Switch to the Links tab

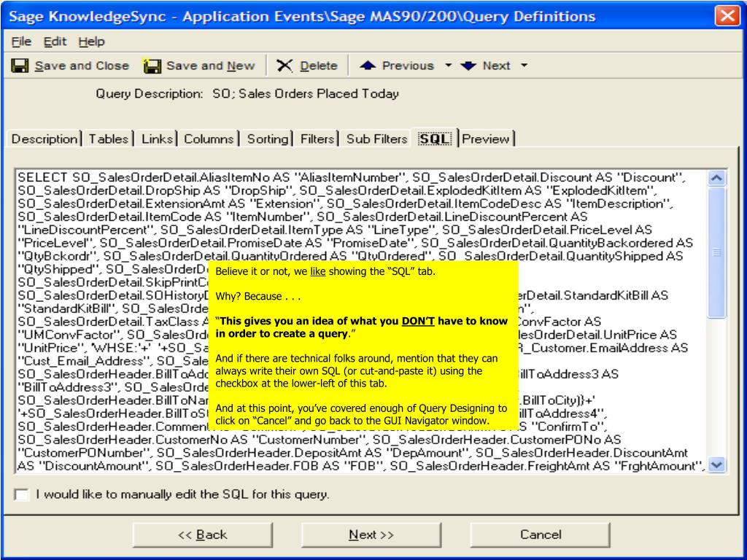157,139
